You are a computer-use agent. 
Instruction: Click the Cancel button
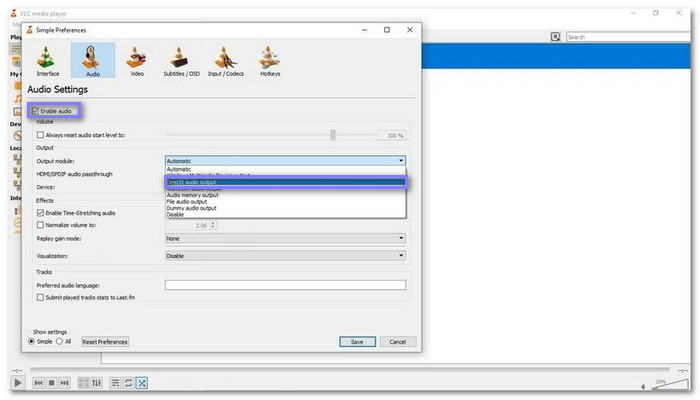click(398, 342)
